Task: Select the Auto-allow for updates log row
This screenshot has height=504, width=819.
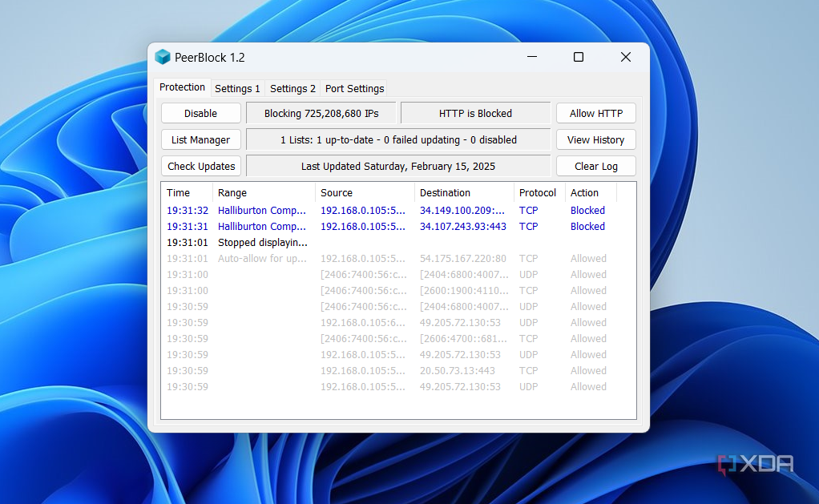Action: pos(398,259)
